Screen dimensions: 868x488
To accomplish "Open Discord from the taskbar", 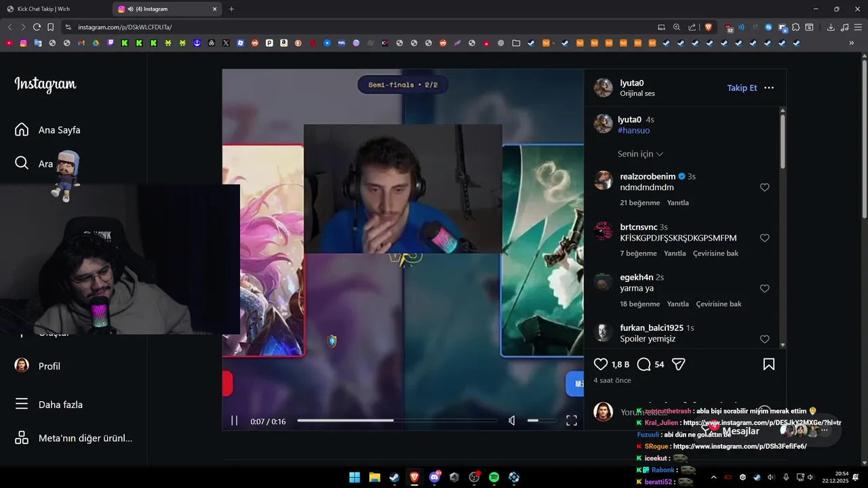I will click(435, 477).
